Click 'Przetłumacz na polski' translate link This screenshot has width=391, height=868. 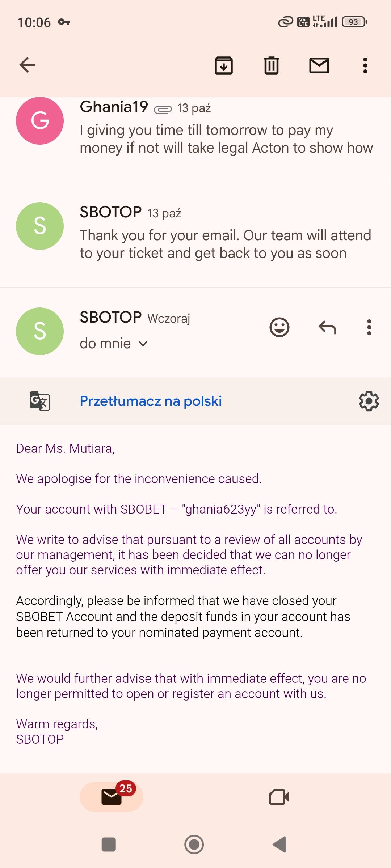point(151,401)
